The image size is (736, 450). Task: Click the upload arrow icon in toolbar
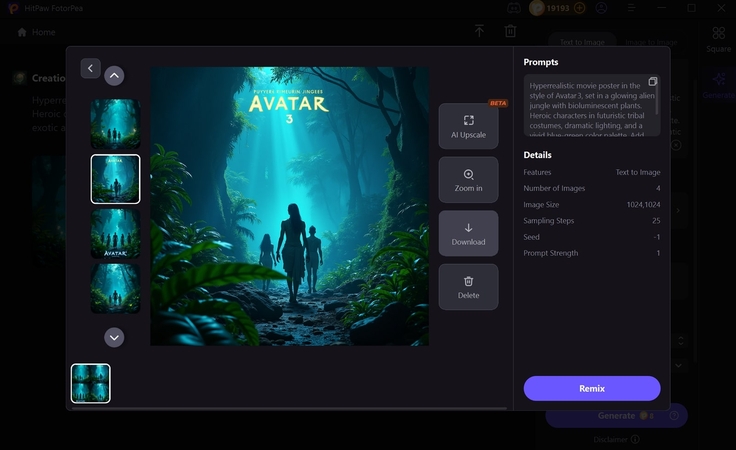(x=479, y=31)
